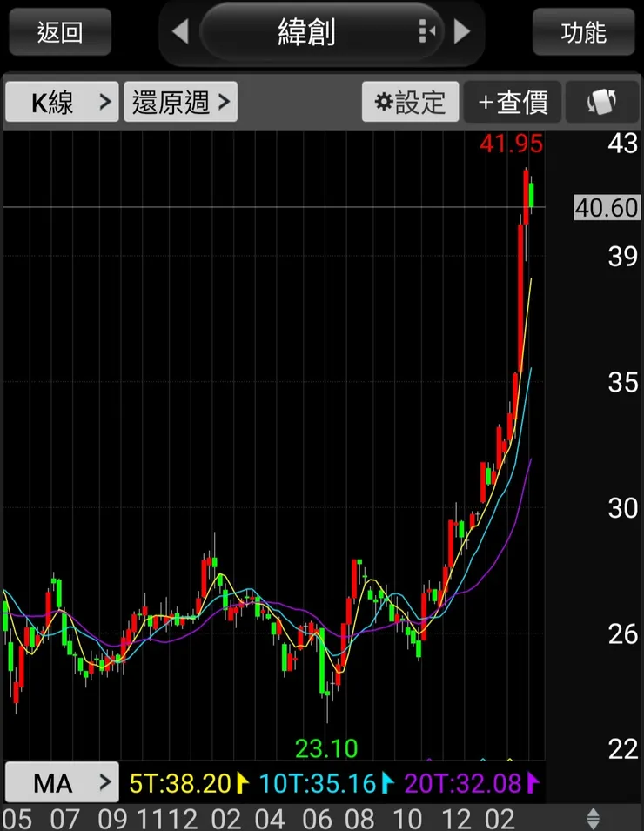The image size is (644, 831).
Task: Go to the next stock arrow
Action: [462, 32]
